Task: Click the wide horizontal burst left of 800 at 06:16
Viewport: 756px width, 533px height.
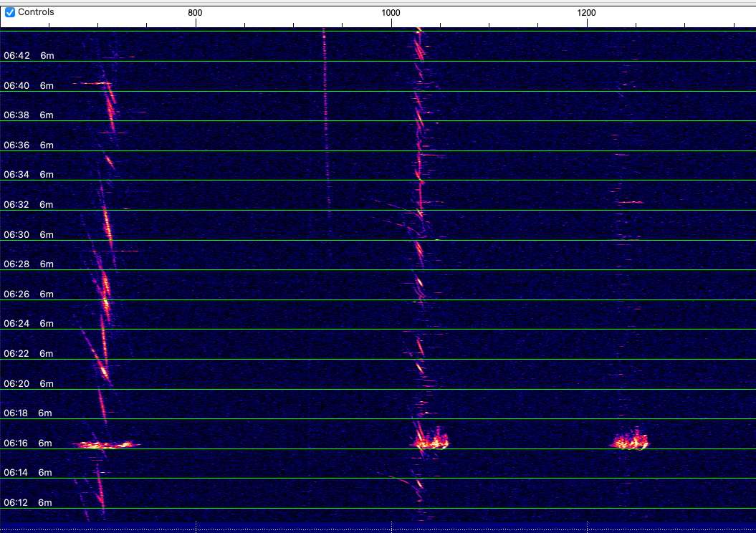Action: (x=106, y=444)
